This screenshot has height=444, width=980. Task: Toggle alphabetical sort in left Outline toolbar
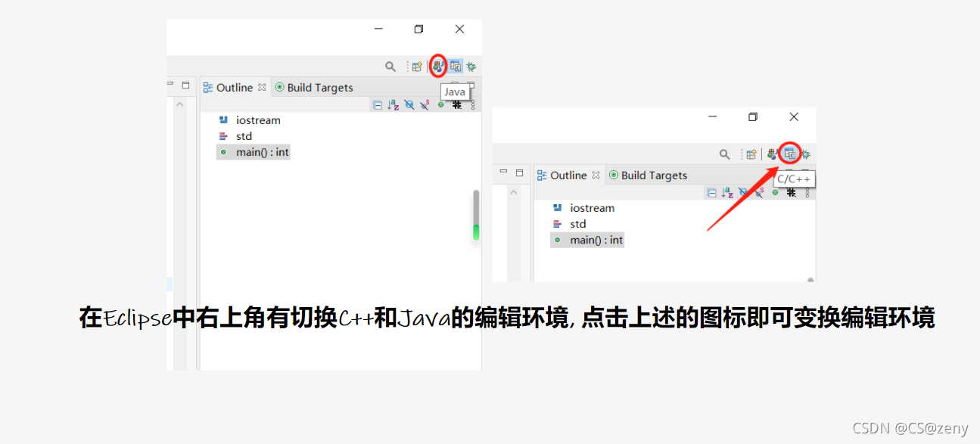point(394,105)
